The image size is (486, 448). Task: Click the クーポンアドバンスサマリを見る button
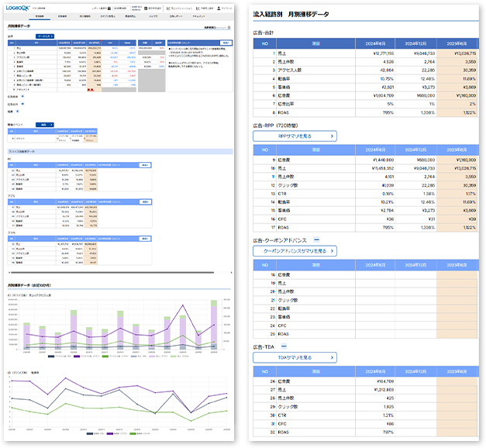pos(294,251)
